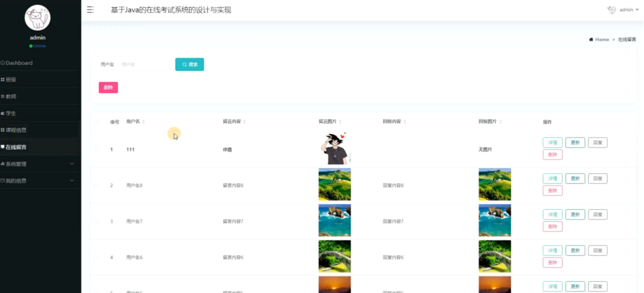The height and width of the screenshot is (293, 644).
Task: Go to 班级 in the sidebar
Action: pos(40,80)
